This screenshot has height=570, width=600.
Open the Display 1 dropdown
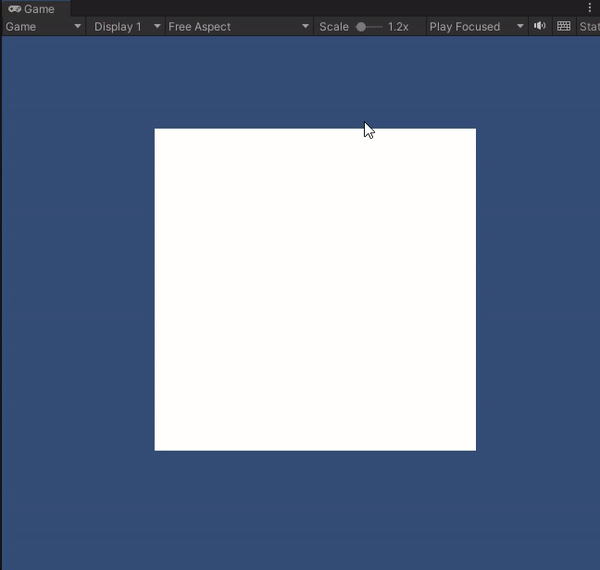pos(126,26)
